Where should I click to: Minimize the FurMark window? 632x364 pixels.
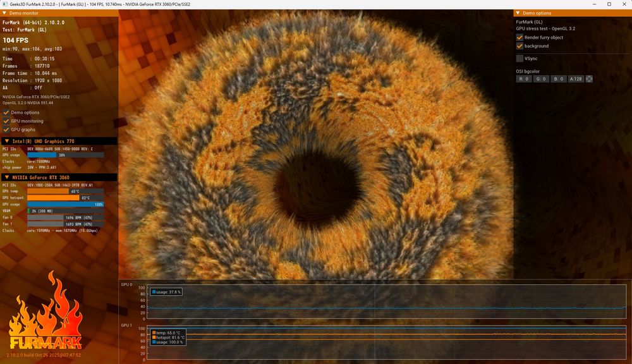[595, 4]
